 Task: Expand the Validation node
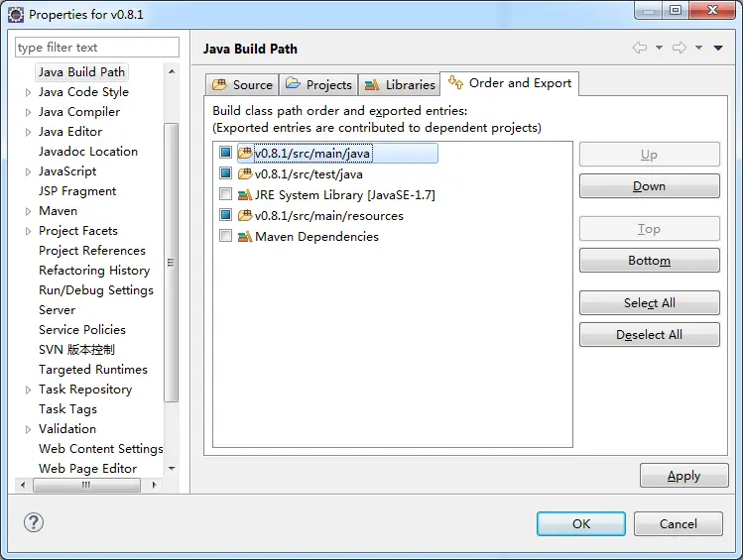click(28, 429)
